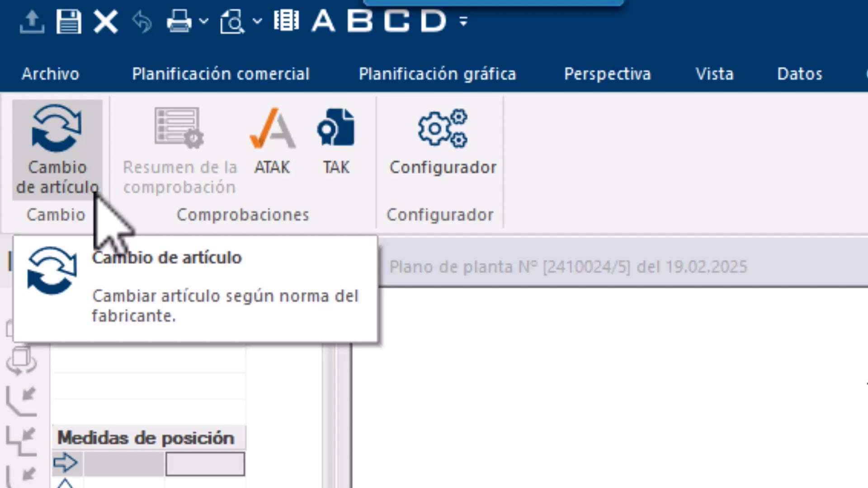Click the Resumen de la comprobación button

coord(180,151)
